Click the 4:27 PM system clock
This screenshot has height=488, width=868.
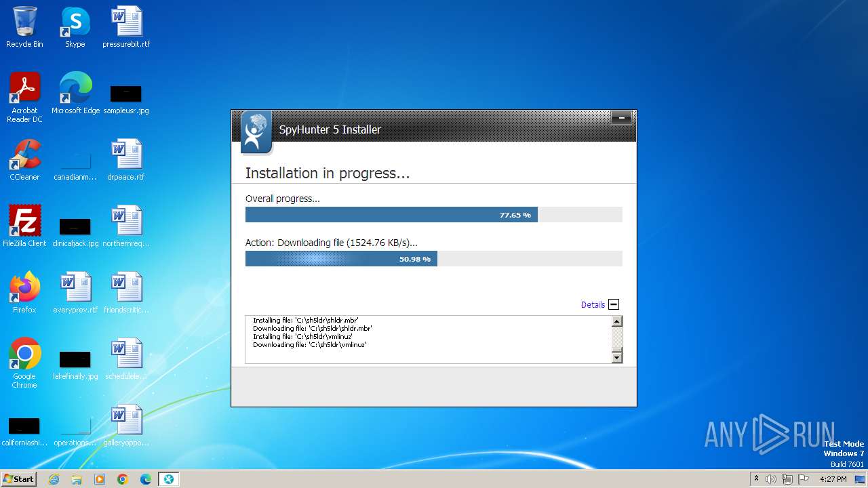(833, 479)
